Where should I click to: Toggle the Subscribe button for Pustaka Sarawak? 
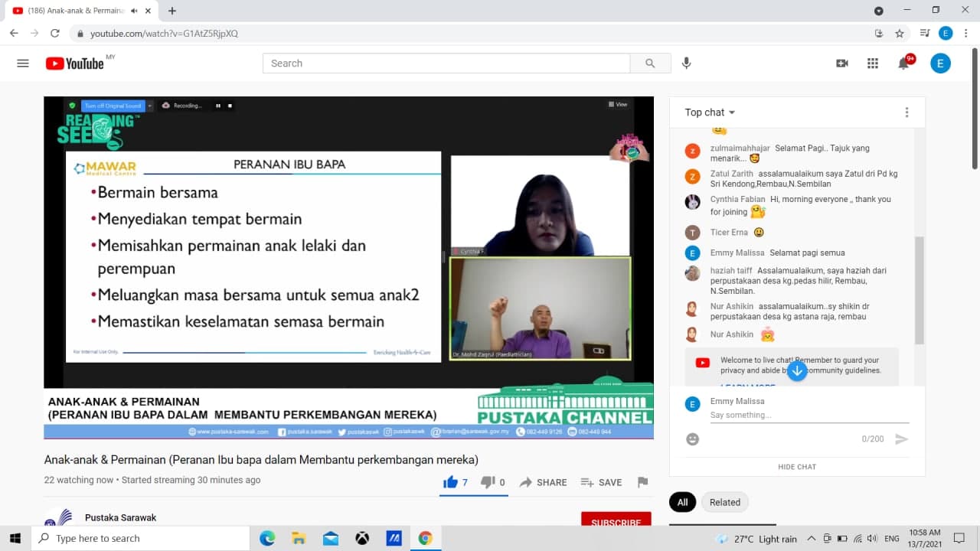click(616, 520)
